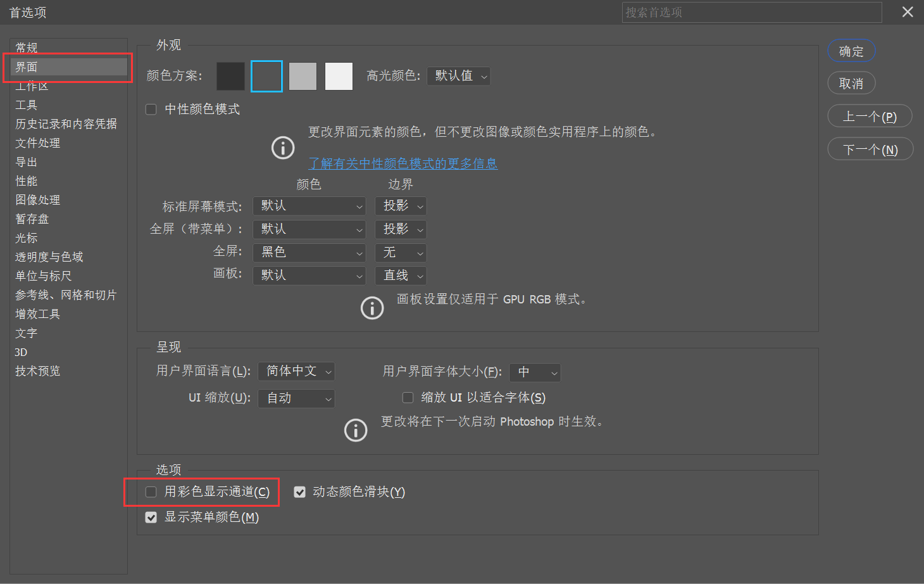Open 导出 category
The width and height of the screenshot is (924, 584).
click(69, 162)
